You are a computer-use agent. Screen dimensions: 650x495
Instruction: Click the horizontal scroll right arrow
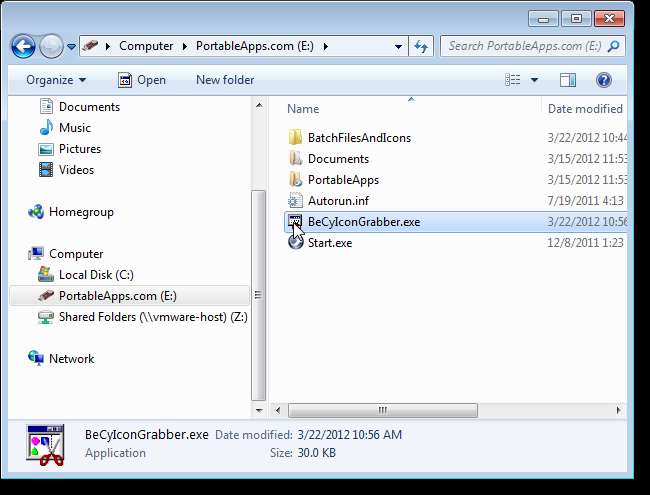tap(618, 410)
